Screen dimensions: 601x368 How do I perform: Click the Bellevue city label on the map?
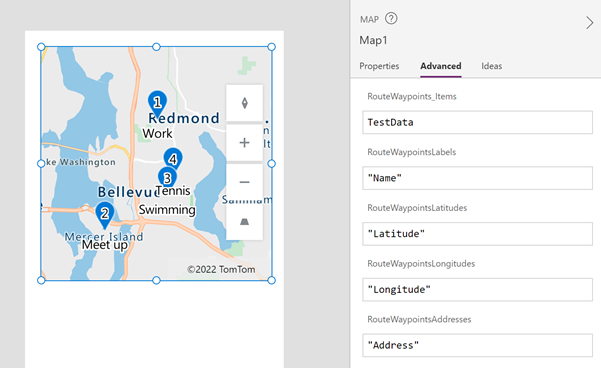point(128,192)
